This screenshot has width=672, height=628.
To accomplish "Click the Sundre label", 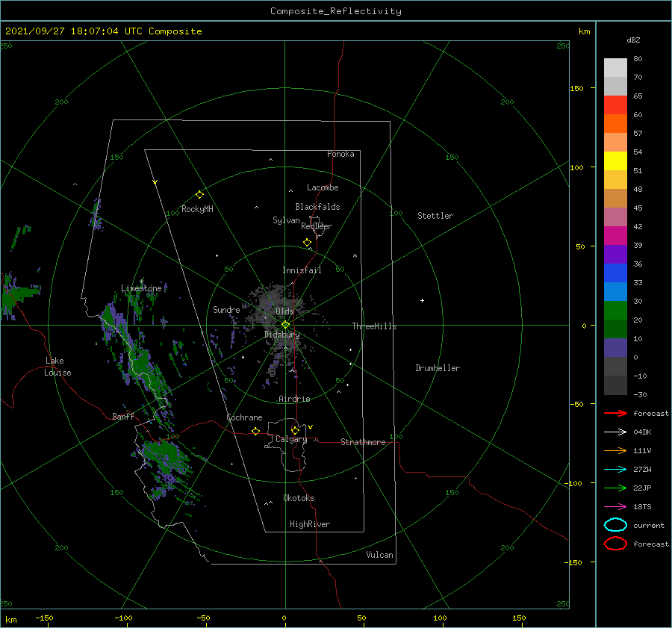I will [x=226, y=309].
